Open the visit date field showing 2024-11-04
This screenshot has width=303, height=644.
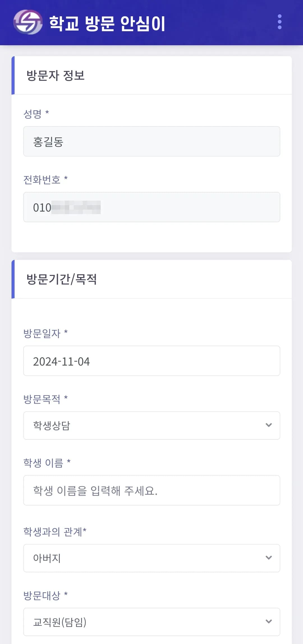tap(151, 361)
